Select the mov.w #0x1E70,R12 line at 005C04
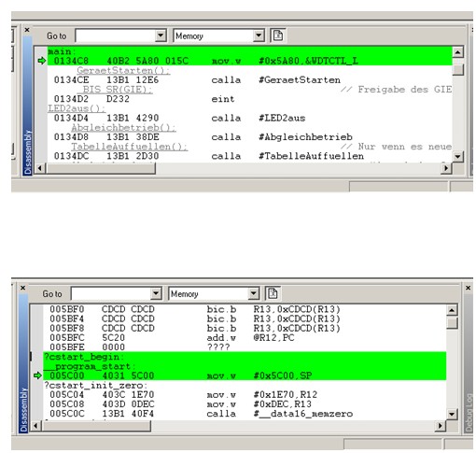This screenshot has width=476, height=453. click(245, 395)
